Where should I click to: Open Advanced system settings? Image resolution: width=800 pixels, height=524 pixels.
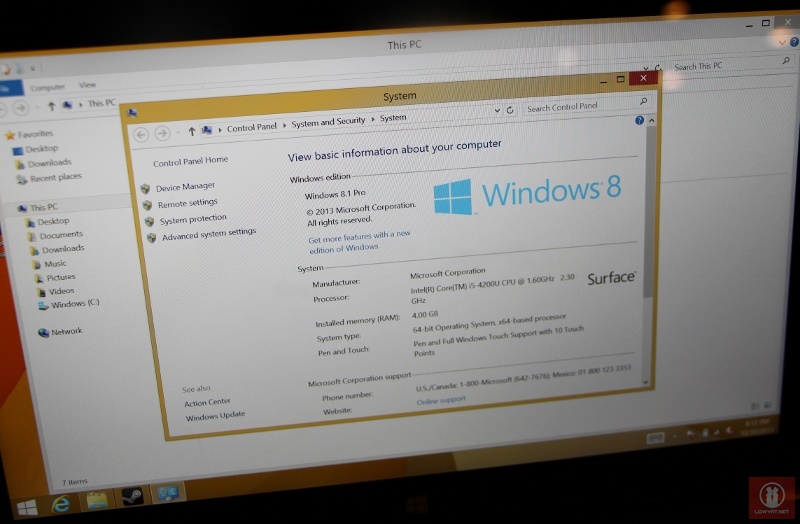[209, 234]
